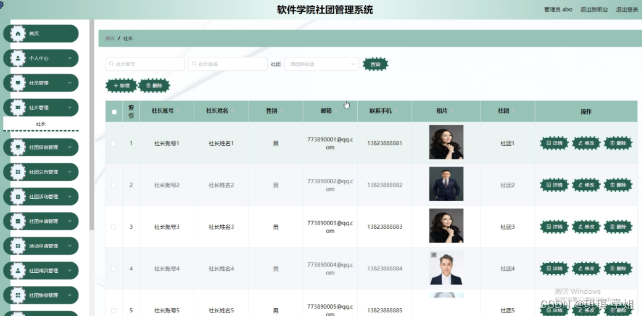Click the home icon beside 首页
644x316 pixels.
pos(18,34)
